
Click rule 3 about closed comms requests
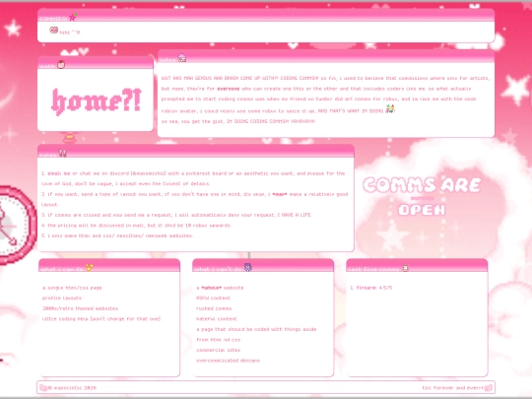coord(176,215)
